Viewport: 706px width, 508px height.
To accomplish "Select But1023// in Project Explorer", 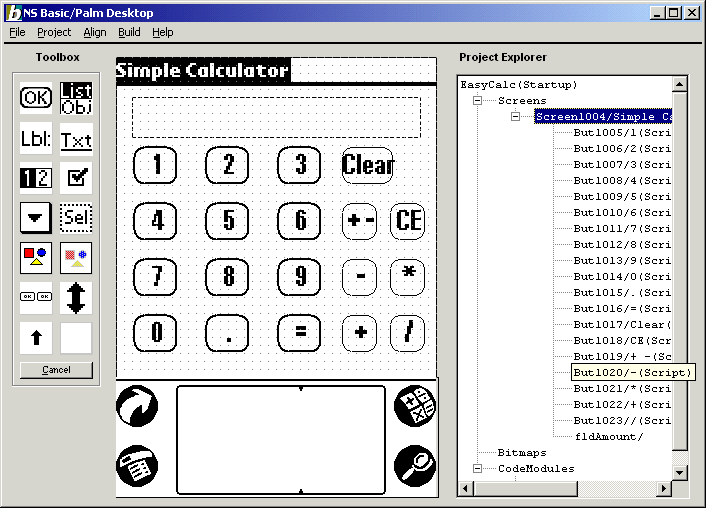I will pyautogui.click(x=622, y=421).
